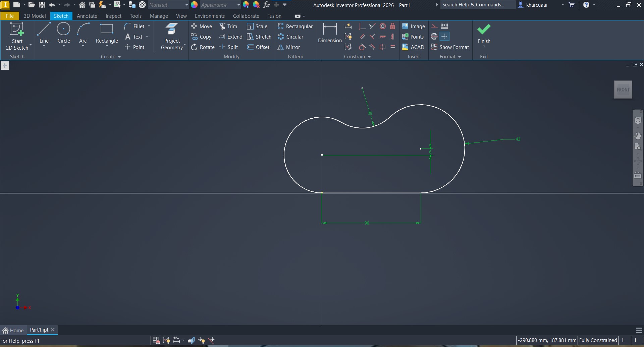Click the Mirror pattern tool

pos(289,47)
